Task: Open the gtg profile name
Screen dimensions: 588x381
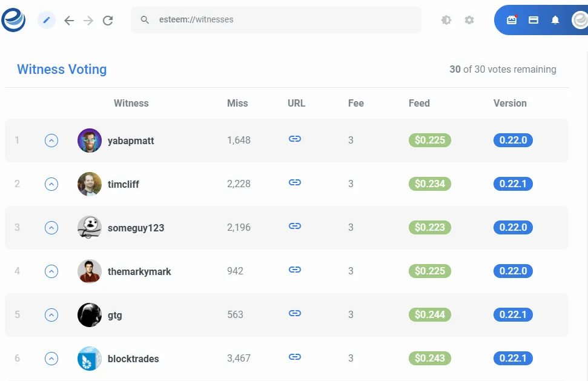Action: (114, 316)
